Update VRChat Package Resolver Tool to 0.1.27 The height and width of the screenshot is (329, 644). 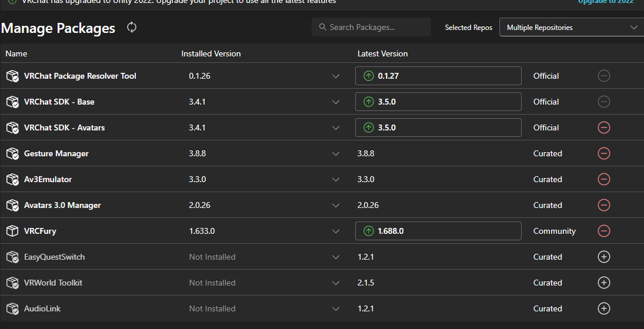pyautogui.click(x=438, y=76)
